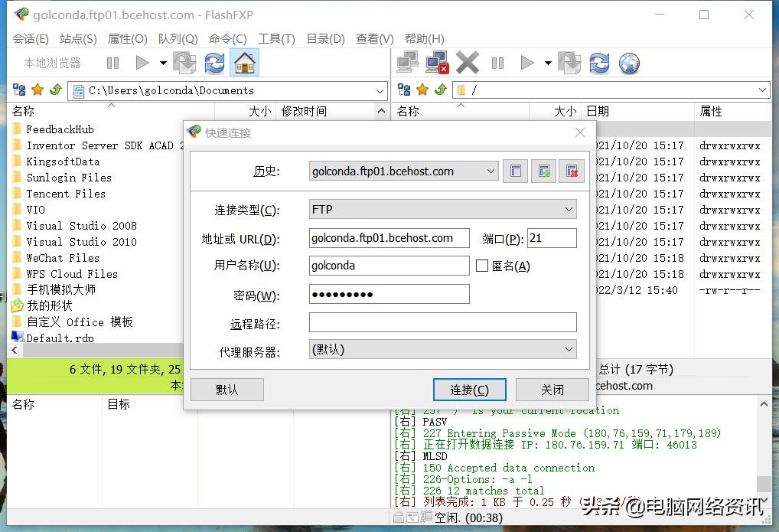Screen dimensions: 779x532
Task: Expand the 连接类型 FTP dropdown
Action: (568, 209)
